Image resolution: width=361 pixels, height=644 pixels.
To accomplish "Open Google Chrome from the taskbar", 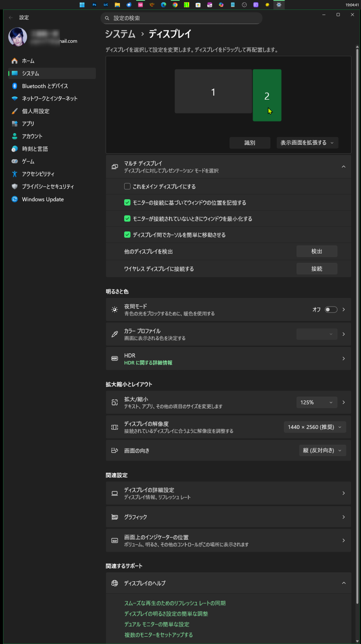I will (175, 5).
